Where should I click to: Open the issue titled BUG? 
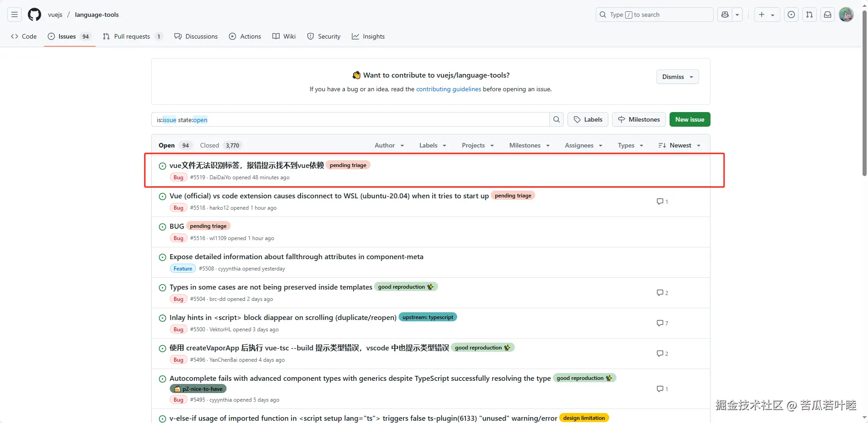(x=177, y=226)
